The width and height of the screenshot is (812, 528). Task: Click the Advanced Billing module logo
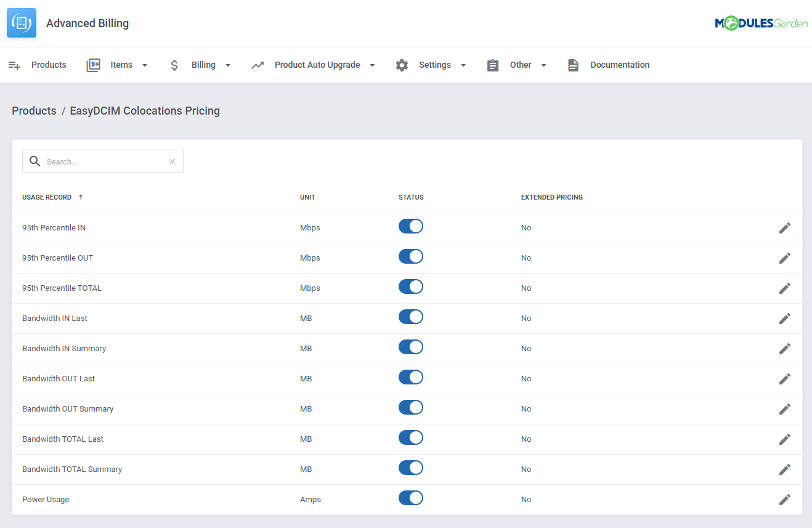click(22, 22)
